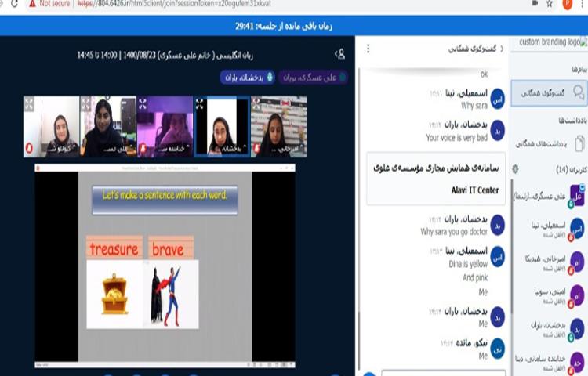This screenshot has width=588, height=376.
Task: Make امیرخانی webcam fullscreen
Action: click(x=256, y=103)
